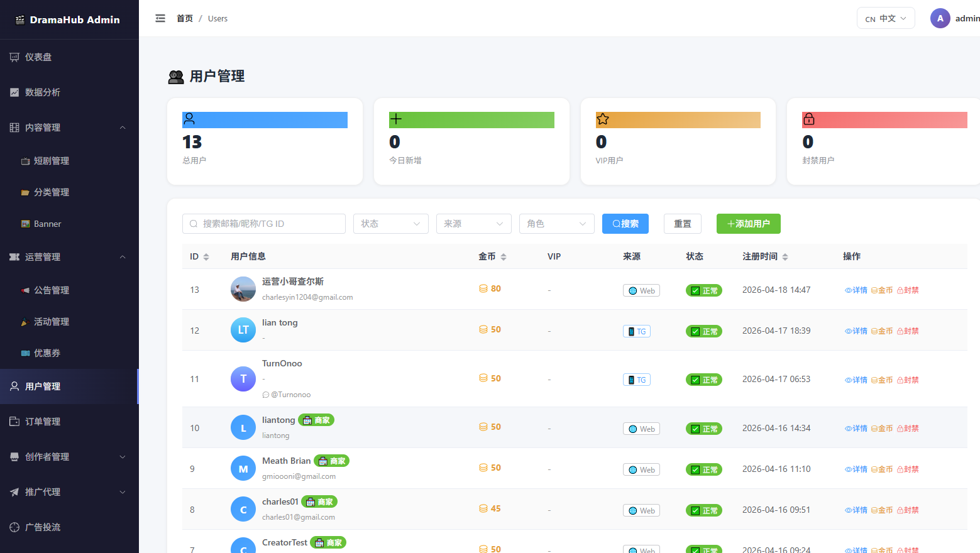Open 短剧管理 submenu item
The image size is (980, 553).
(69, 161)
